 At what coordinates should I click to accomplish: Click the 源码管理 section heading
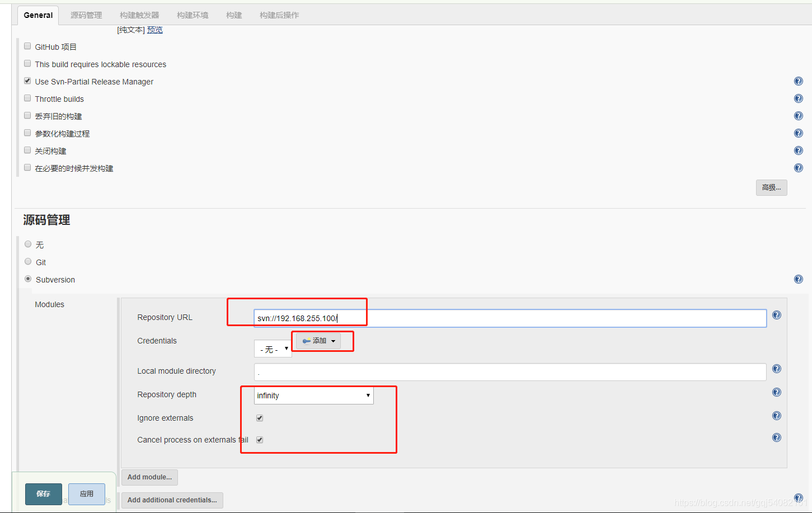pyautogui.click(x=46, y=220)
